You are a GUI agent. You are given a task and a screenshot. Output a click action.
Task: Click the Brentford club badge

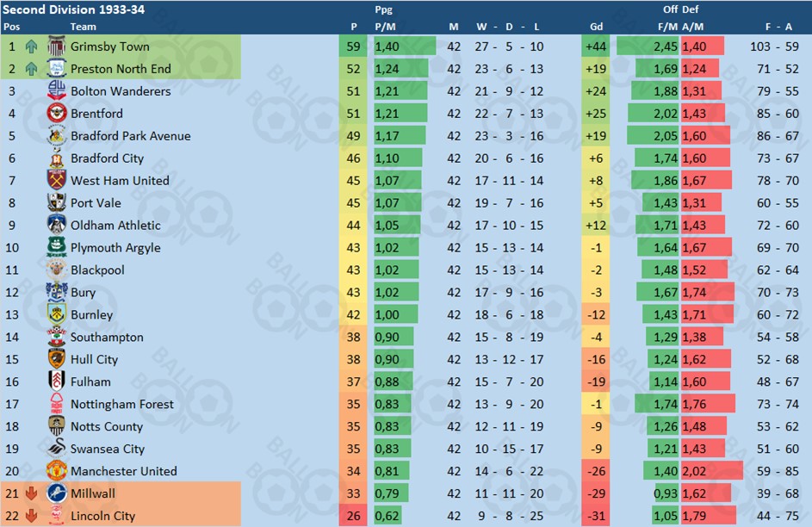(57, 114)
